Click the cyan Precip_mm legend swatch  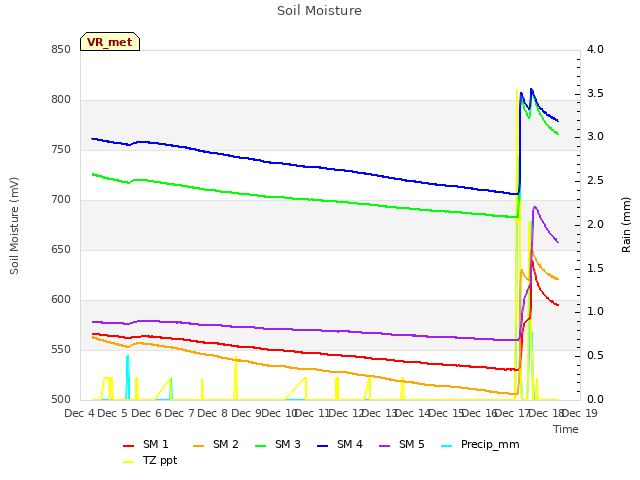(447, 446)
